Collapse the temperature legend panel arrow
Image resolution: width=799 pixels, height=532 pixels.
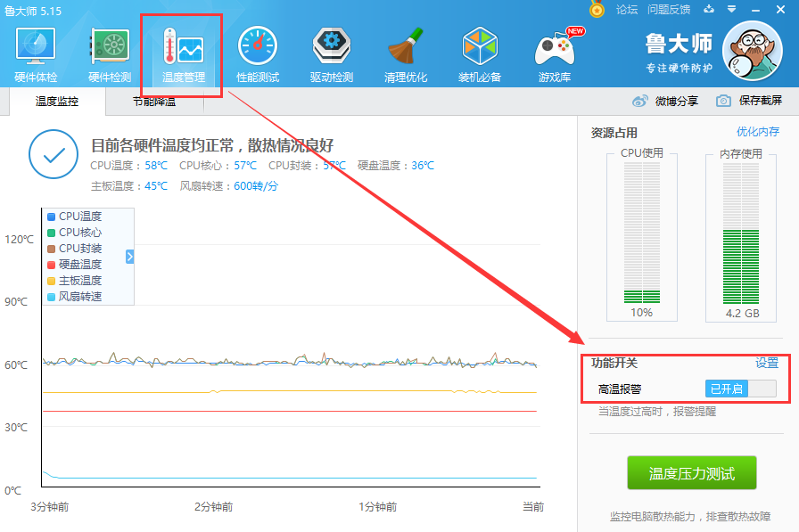[129, 257]
